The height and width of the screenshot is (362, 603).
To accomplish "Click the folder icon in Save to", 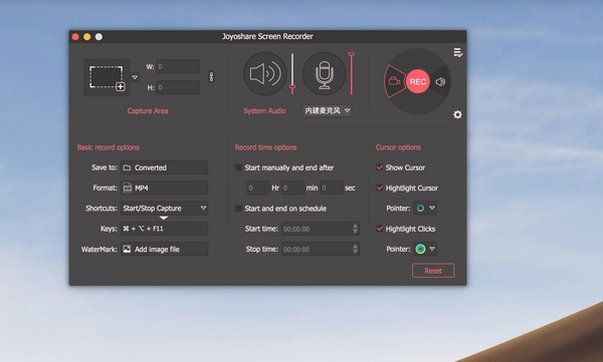I will (x=127, y=168).
